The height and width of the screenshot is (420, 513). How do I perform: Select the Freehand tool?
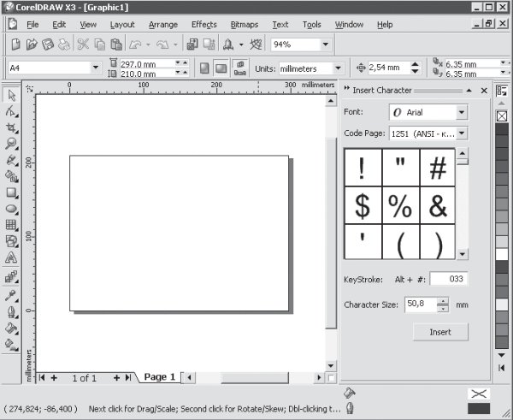(x=11, y=160)
